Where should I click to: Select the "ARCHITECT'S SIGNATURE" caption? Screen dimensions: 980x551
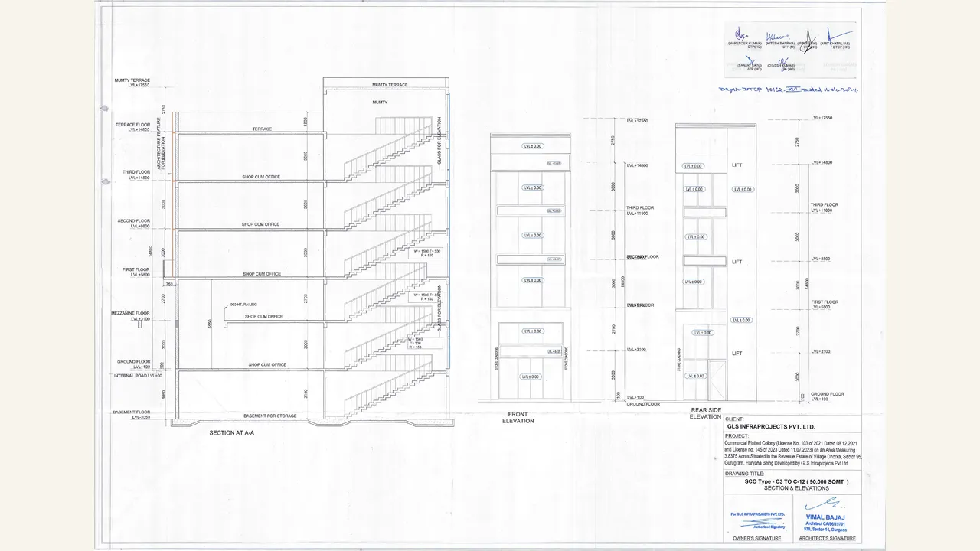click(x=827, y=538)
